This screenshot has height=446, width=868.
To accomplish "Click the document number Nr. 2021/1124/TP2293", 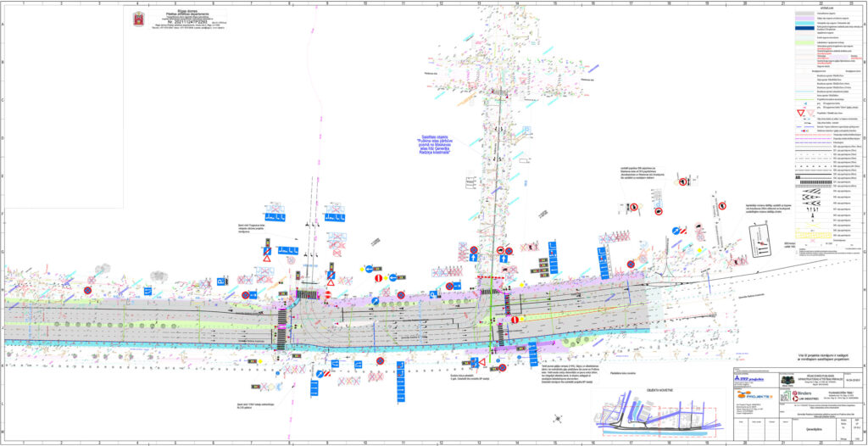I will [x=192, y=21].
